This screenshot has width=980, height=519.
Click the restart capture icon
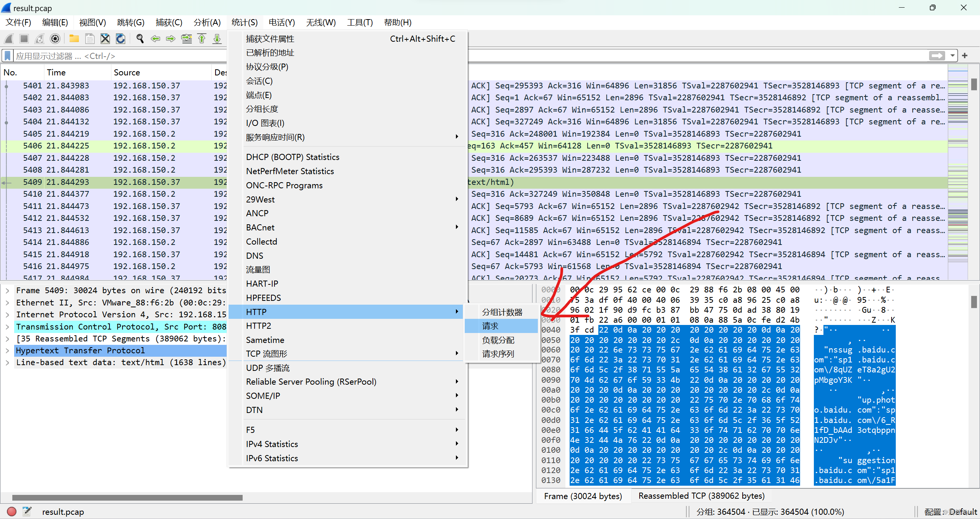(39, 39)
